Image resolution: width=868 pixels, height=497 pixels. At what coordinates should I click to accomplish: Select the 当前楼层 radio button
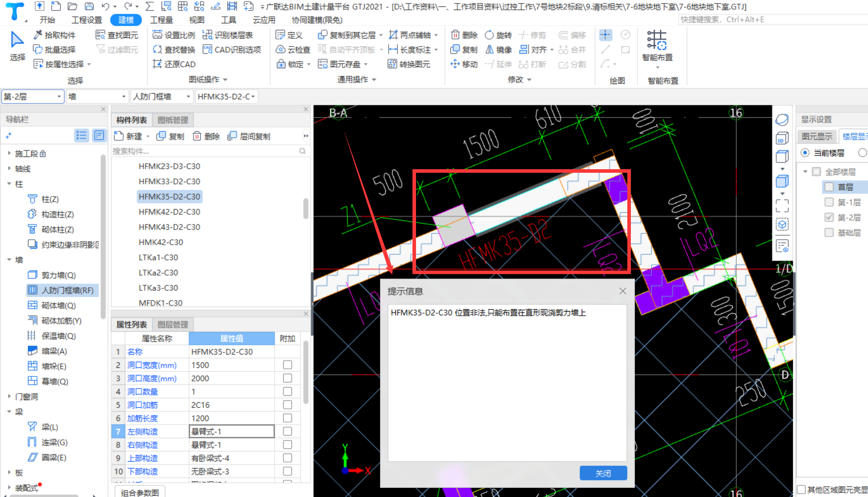tap(805, 152)
